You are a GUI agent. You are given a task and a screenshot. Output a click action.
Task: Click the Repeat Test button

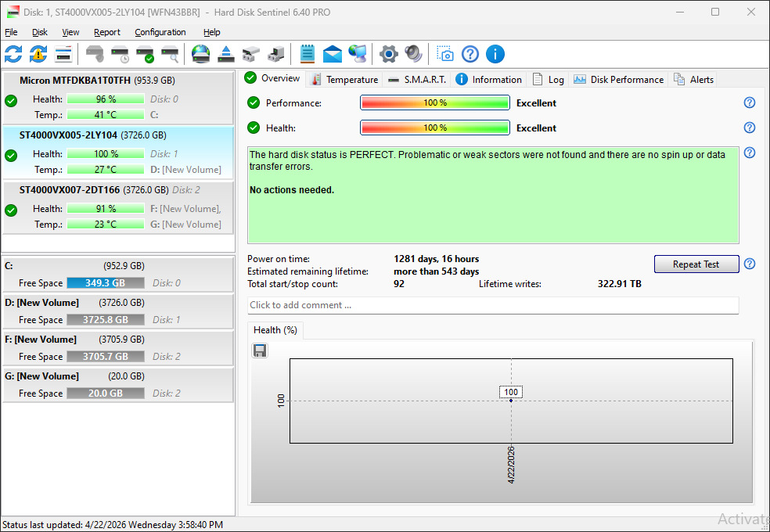pos(696,264)
